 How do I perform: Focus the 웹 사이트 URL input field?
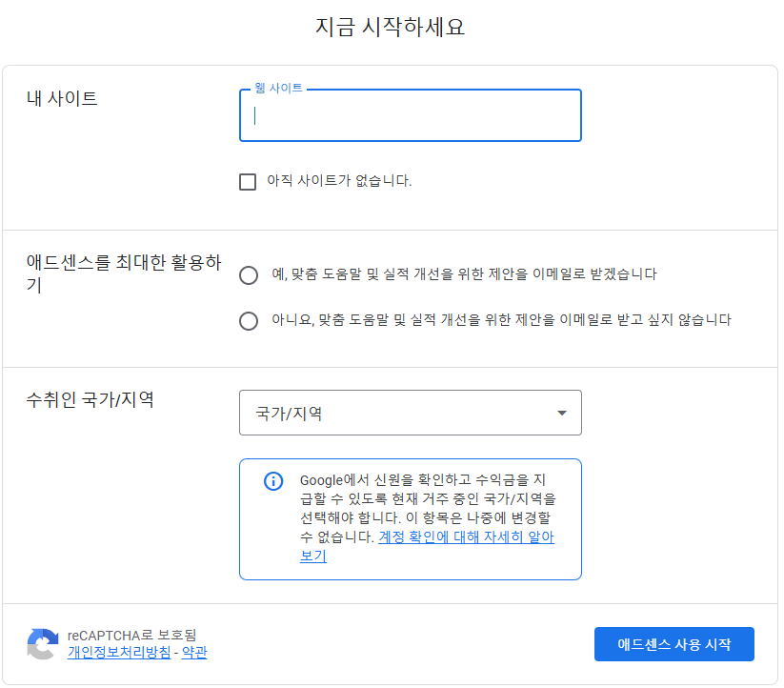[x=410, y=115]
